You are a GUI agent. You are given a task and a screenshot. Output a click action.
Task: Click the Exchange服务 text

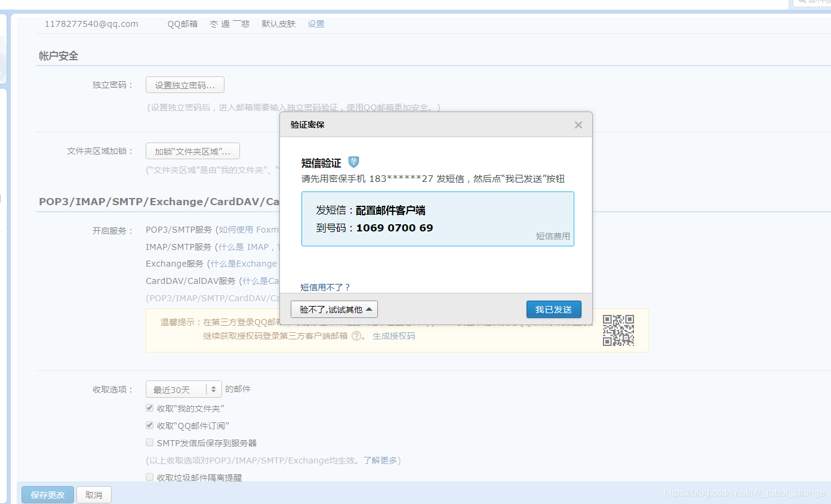(175, 264)
